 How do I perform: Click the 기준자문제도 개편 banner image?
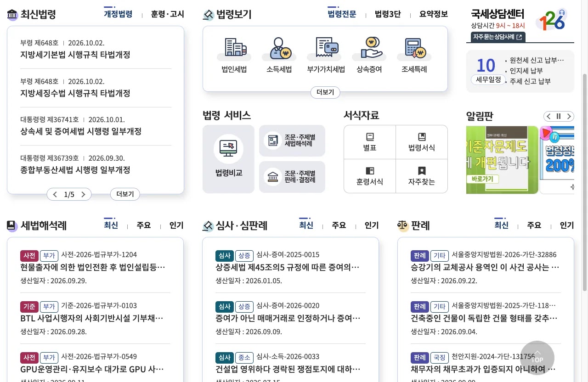coord(502,160)
